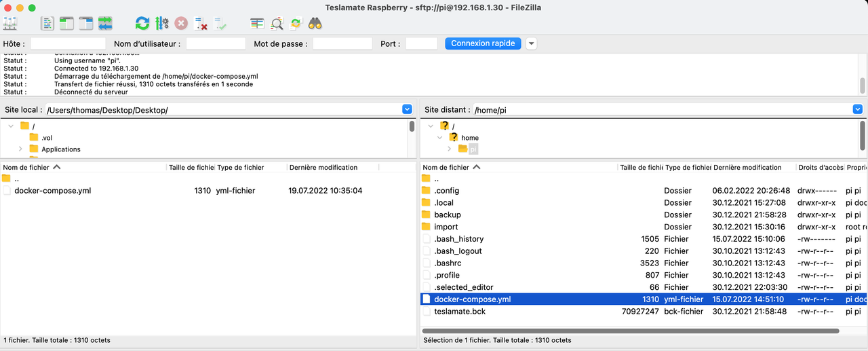868x351 pixels.
Task: Click the green refresh listings icon
Action: (x=142, y=24)
